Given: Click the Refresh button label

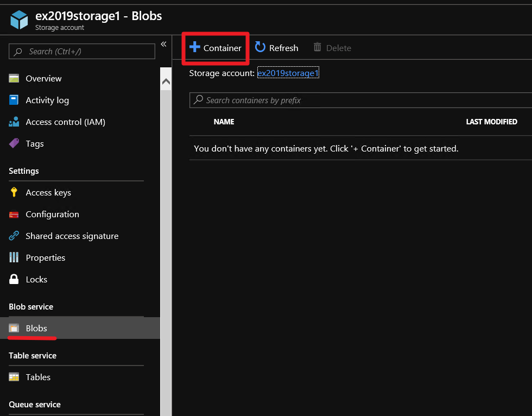Looking at the screenshot, I should point(283,48).
